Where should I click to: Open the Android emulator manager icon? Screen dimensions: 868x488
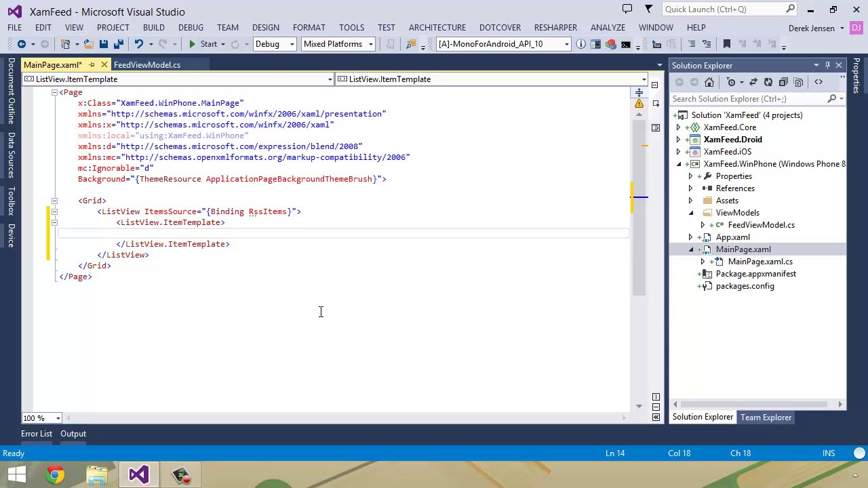pyautogui.click(x=596, y=44)
